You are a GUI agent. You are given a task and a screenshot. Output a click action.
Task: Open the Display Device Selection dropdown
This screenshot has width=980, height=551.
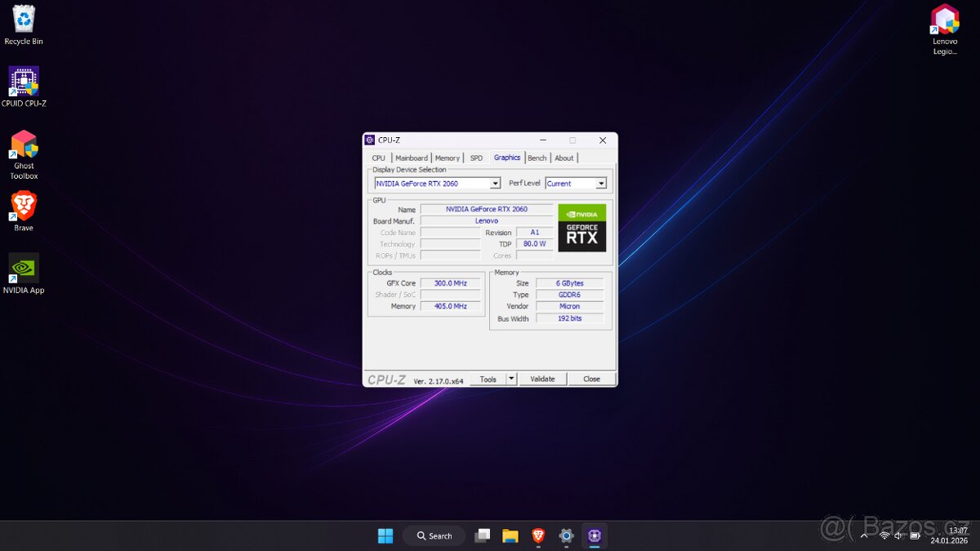pyautogui.click(x=496, y=183)
